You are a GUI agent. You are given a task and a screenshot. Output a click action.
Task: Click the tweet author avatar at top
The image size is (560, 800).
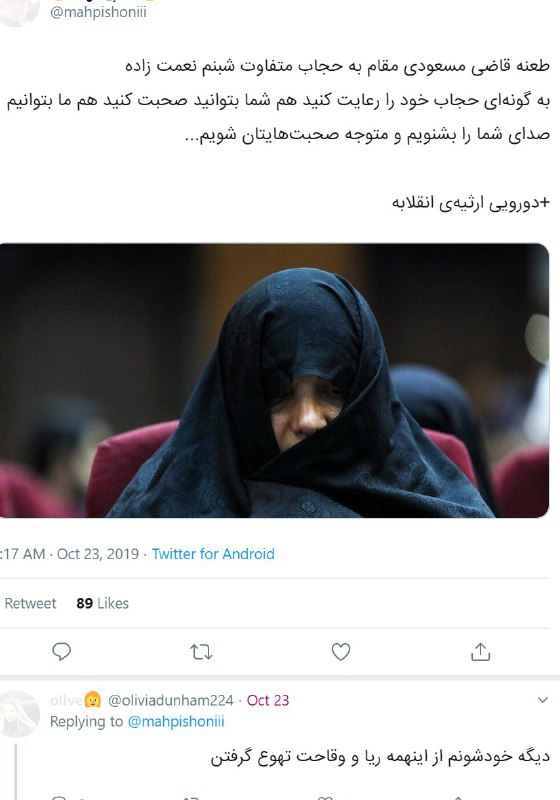[x=18, y=11]
